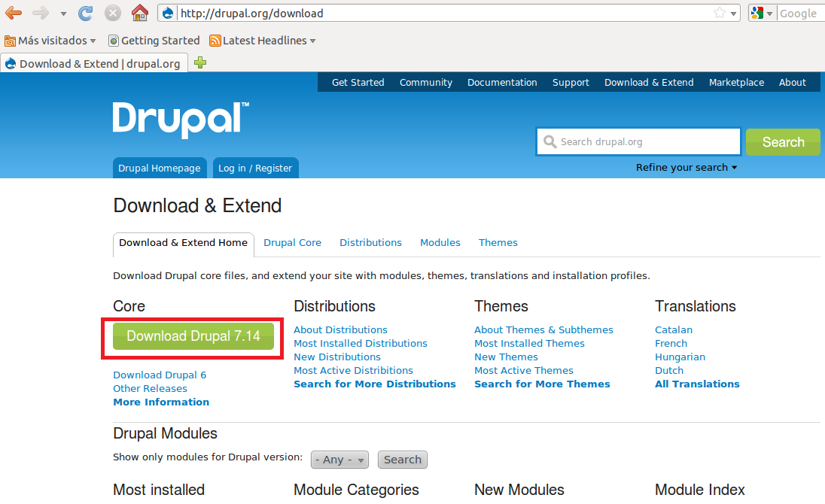The width and height of the screenshot is (825, 504).
Task: Stop loading the page
Action: 113,12
